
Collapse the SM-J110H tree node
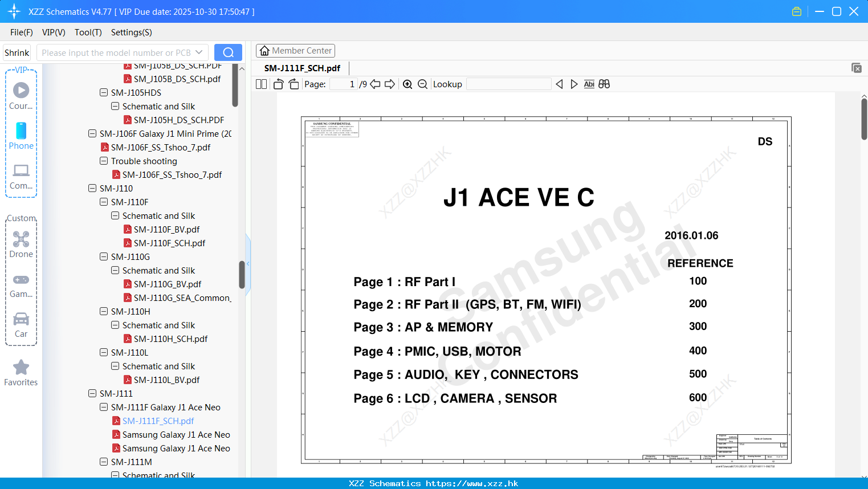104,311
